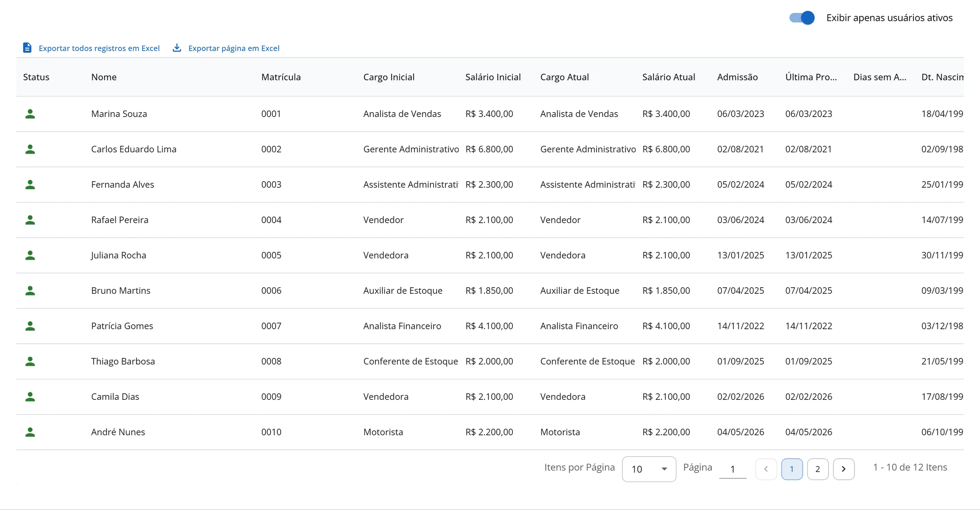The height and width of the screenshot is (510, 980).
Task: Sort by the Nome column header
Action: 104,77
